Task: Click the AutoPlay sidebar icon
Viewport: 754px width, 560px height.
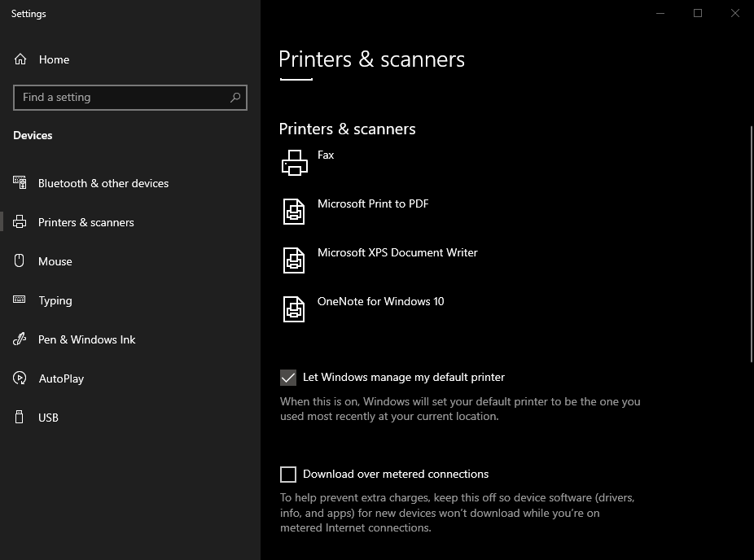Action: click(20, 378)
